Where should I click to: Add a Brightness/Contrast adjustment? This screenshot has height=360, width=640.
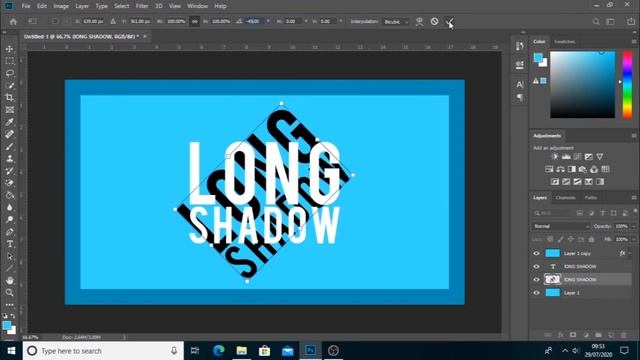[554, 157]
